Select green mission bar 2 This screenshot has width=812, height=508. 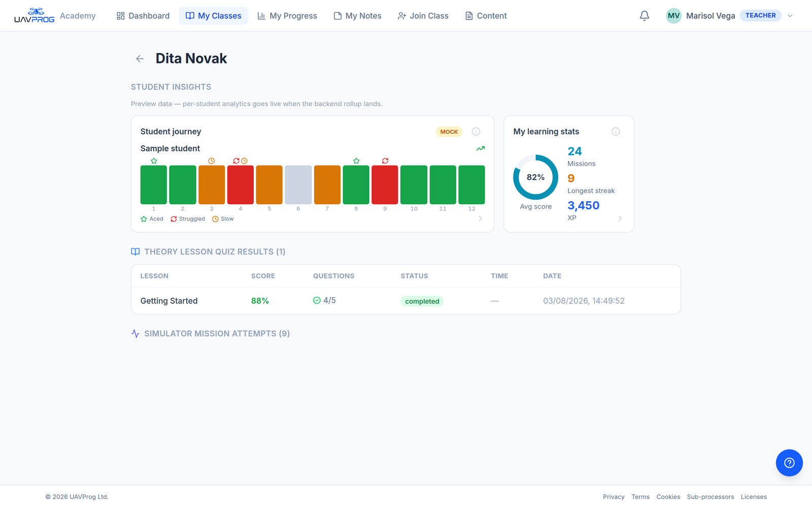(x=183, y=185)
